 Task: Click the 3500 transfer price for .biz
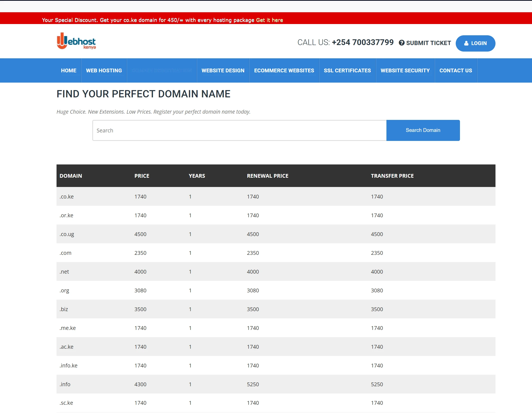(377, 309)
